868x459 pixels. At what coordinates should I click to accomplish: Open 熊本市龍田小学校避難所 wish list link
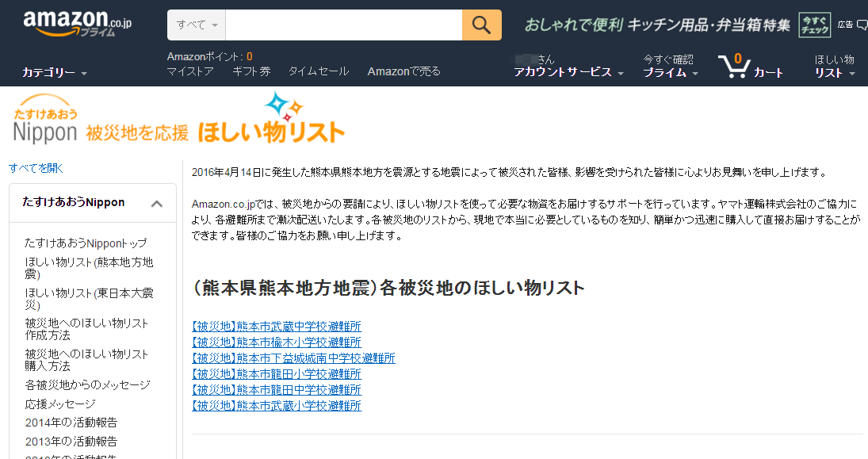(x=276, y=374)
